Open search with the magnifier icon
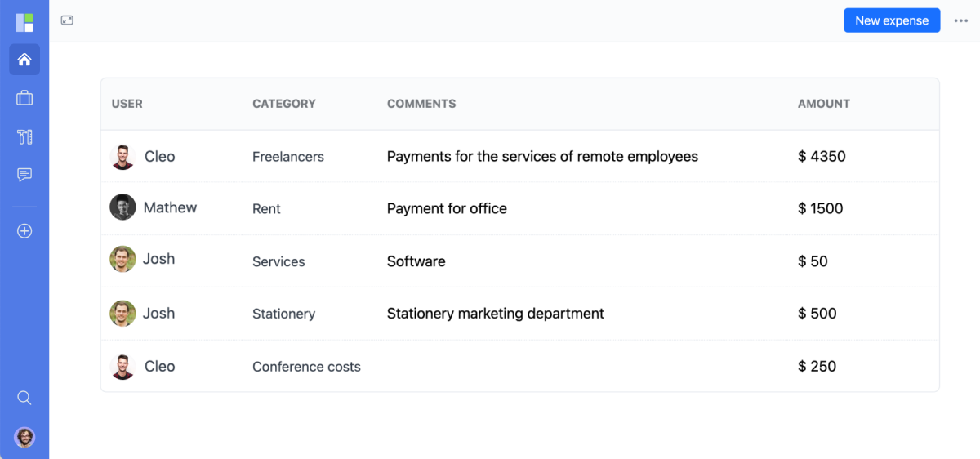Screen dimensions: 980x459 pos(24,398)
